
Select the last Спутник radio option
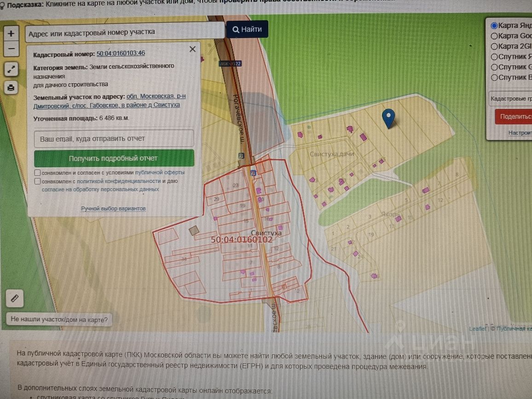(x=494, y=78)
